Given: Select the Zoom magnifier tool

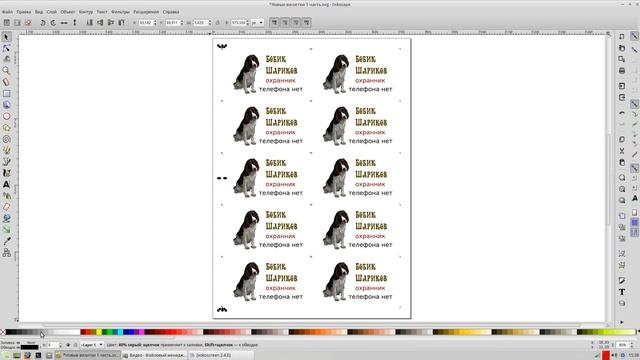Looking at the screenshot, I should (x=6, y=71).
